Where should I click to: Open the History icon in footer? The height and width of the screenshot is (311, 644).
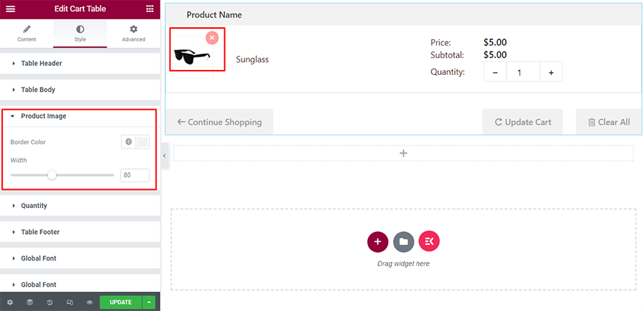point(50,303)
